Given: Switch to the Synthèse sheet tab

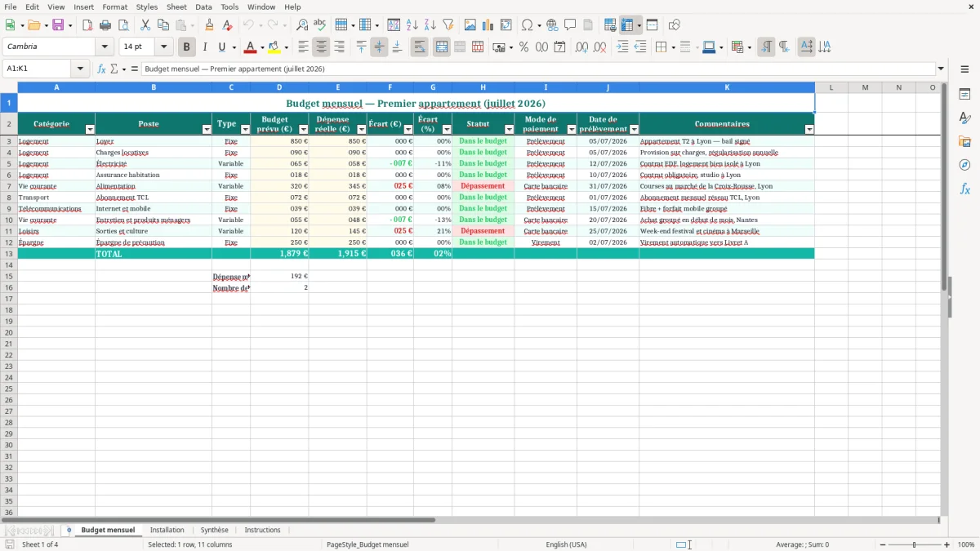Looking at the screenshot, I should click(215, 531).
